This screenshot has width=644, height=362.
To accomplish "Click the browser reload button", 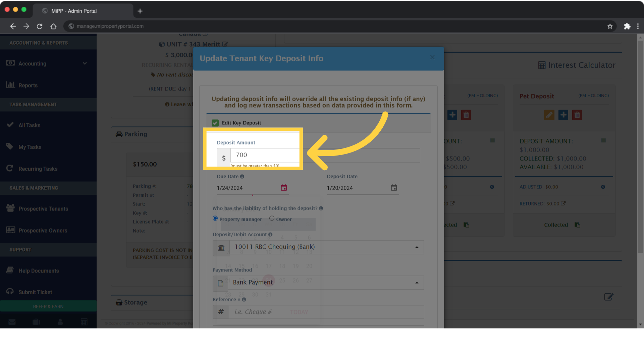I will point(40,26).
